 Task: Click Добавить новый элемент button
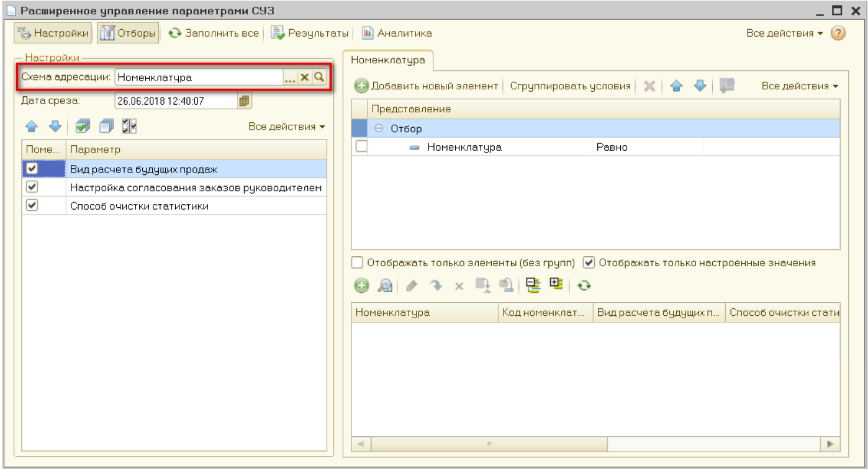coord(427,86)
